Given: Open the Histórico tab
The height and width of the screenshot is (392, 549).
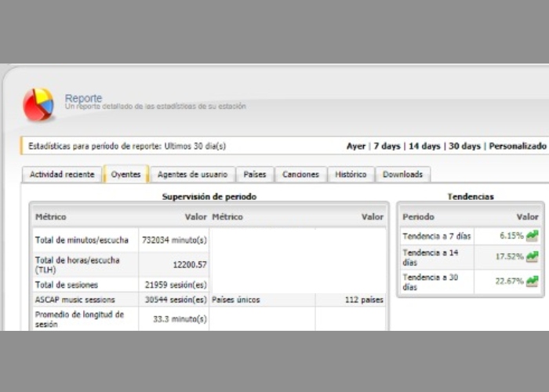Looking at the screenshot, I should 351,174.
